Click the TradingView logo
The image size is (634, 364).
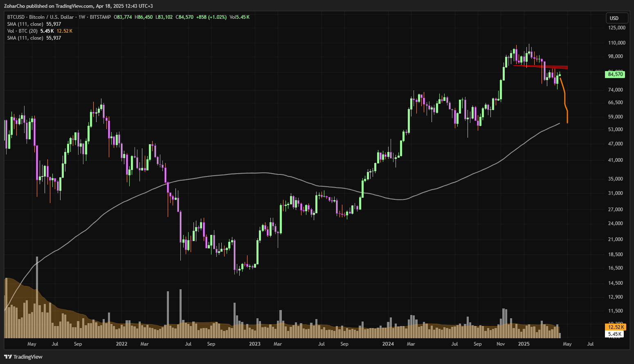point(23,357)
